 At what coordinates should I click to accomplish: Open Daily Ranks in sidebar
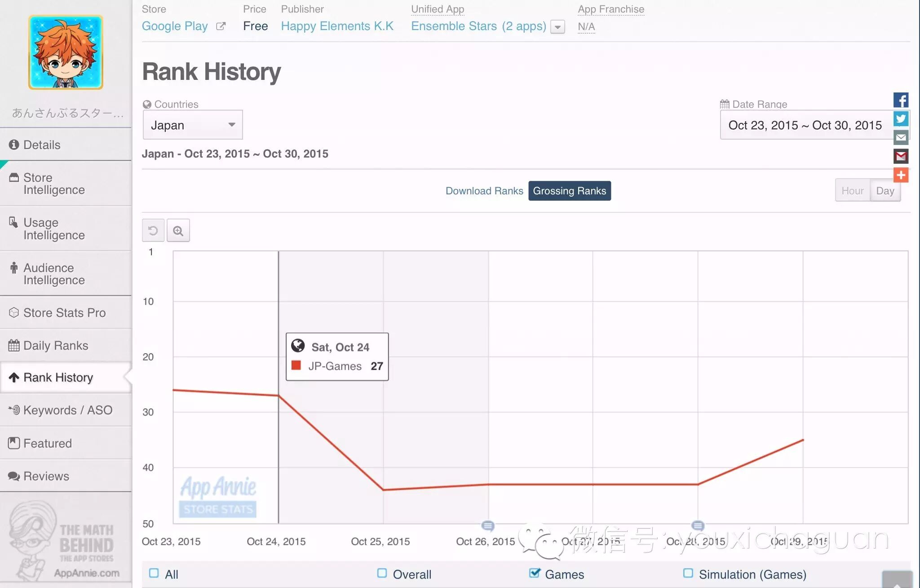click(x=55, y=345)
